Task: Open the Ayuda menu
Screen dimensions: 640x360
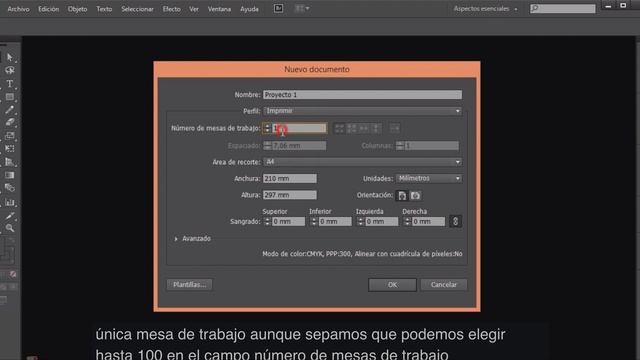Action: coord(249,9)
